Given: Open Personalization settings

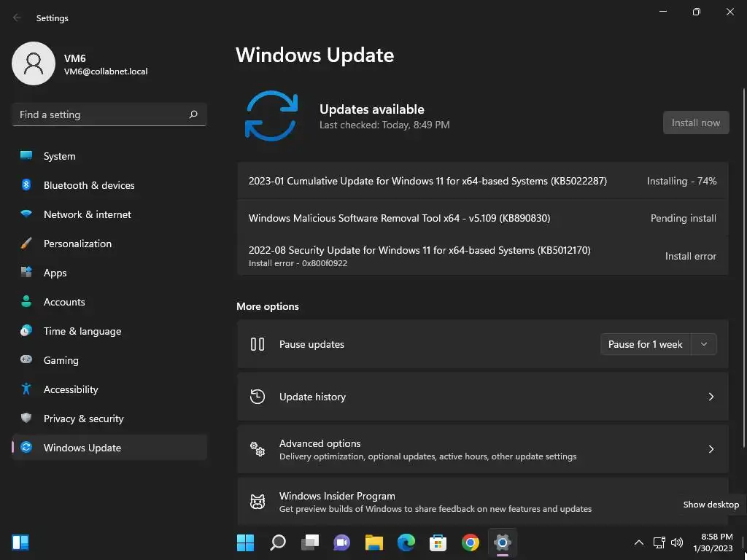Looking at the screenshot, I should 109,244.
